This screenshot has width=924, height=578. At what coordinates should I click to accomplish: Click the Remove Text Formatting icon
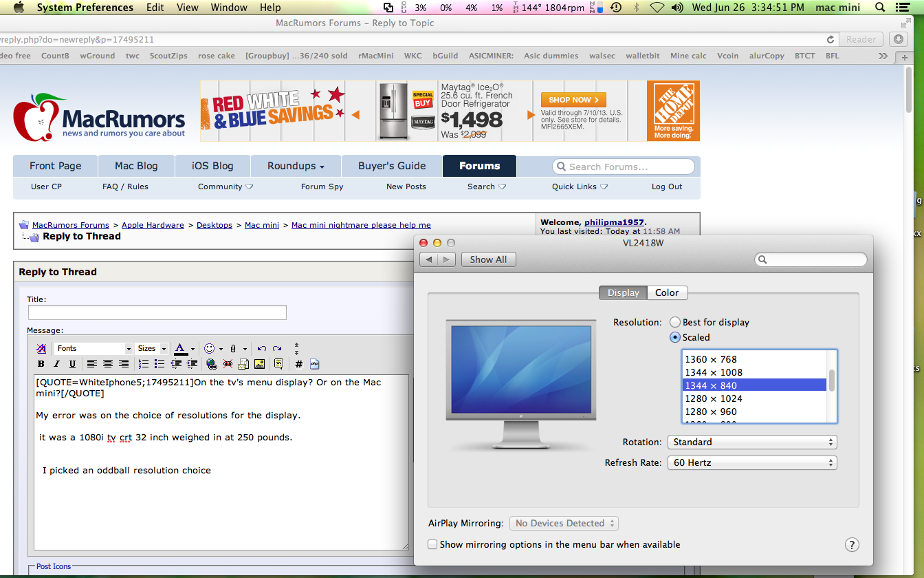(41, 349)
